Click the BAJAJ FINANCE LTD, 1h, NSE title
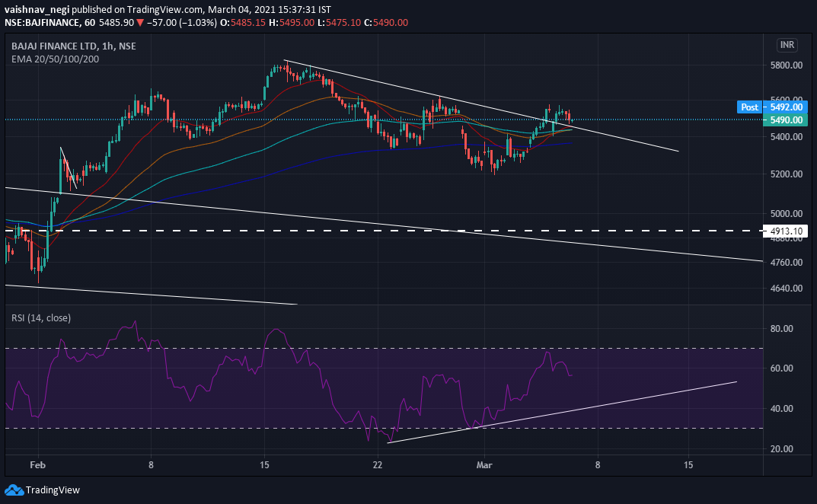Screen dimensions: 817x504 [x=73, y=46]
